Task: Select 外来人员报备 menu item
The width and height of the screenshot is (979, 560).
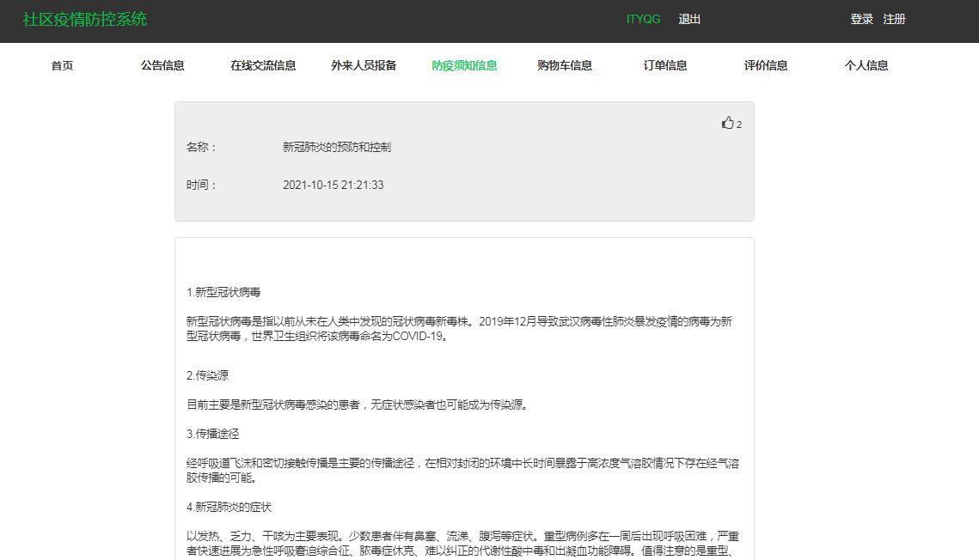Action: click(364, 65)
